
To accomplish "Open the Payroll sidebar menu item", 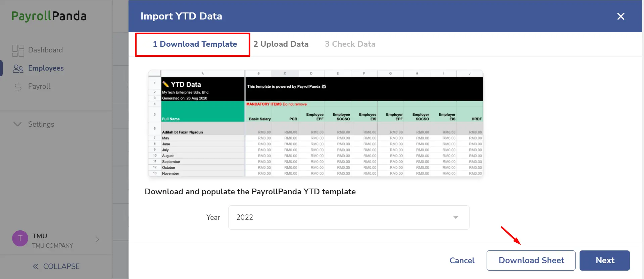I will [x=39, y=86].
